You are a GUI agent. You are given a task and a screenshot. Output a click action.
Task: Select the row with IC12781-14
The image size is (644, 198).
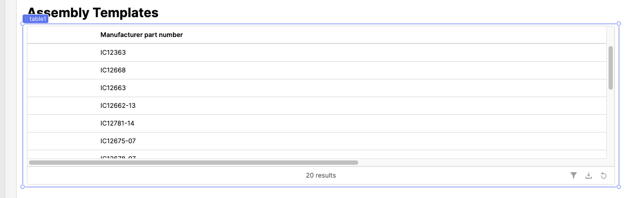point(317,123)
